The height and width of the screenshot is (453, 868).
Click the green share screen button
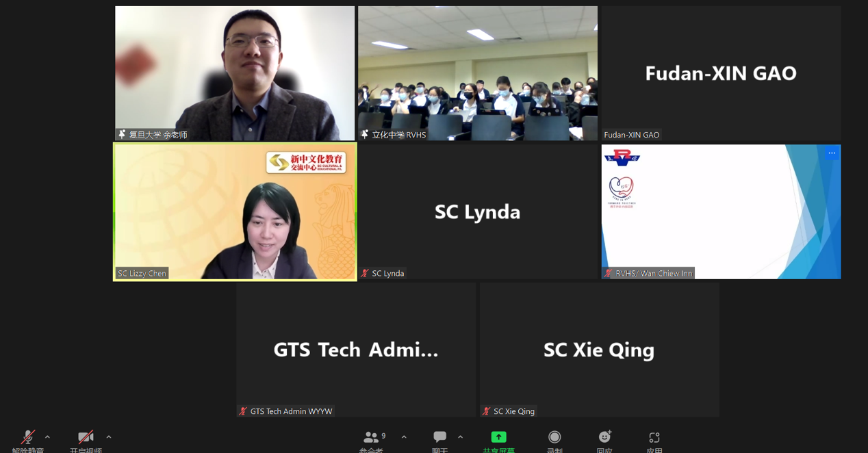click(498, 437)
